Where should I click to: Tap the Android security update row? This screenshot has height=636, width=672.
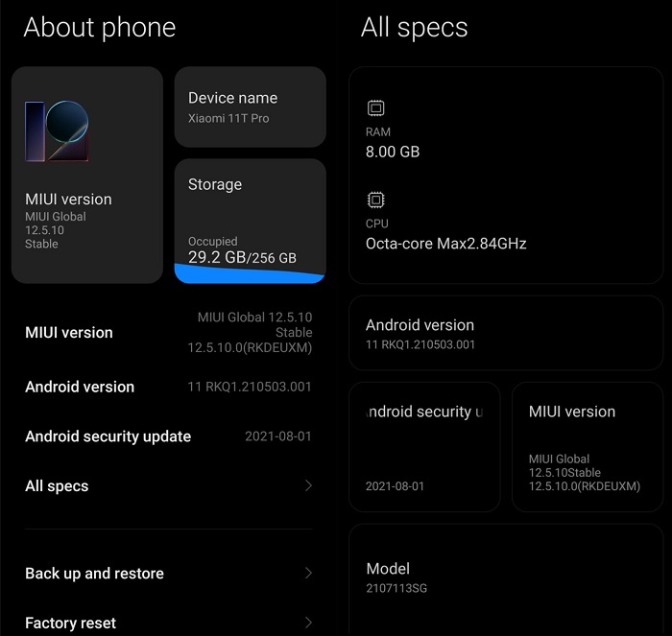[x=168, y=436]
